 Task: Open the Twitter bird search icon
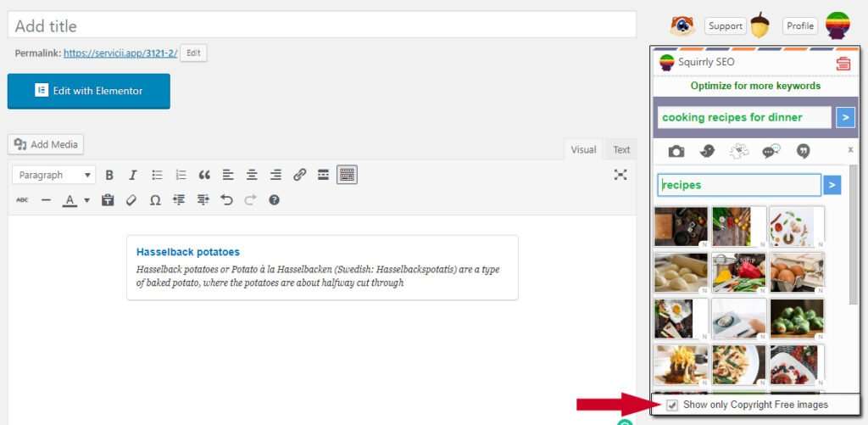point(707,151)
